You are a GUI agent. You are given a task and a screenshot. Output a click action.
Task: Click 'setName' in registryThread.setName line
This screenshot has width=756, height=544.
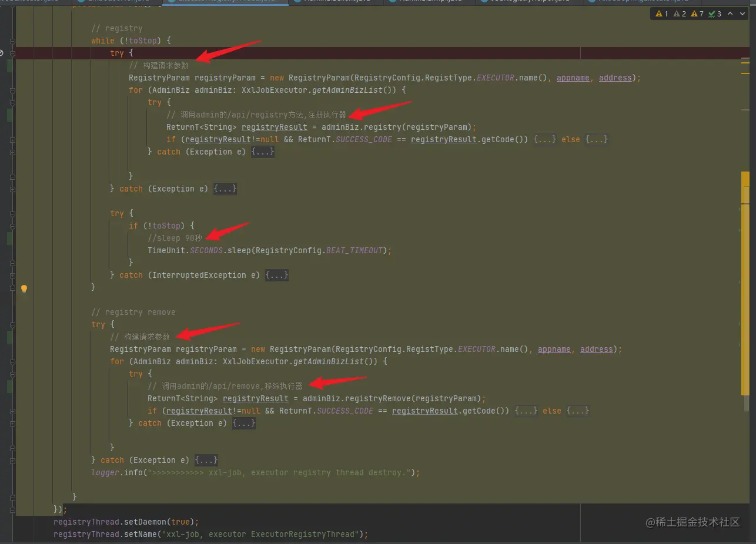(x=141, y=534)
